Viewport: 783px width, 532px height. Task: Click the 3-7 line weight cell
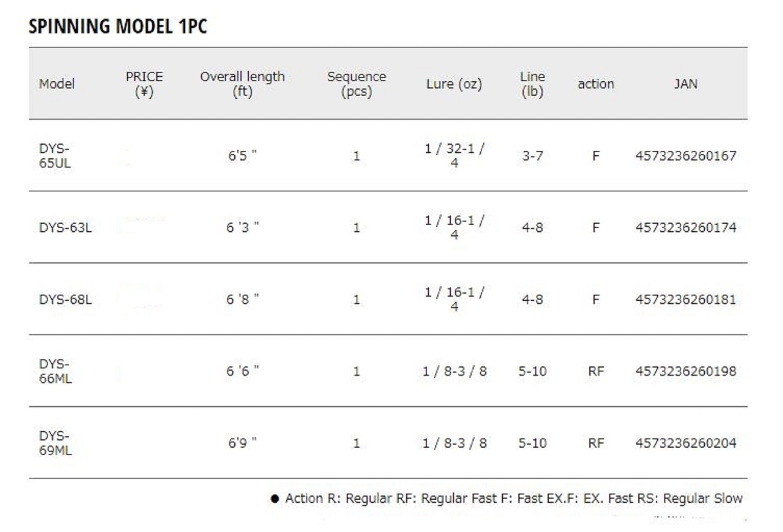click(532, 156)
